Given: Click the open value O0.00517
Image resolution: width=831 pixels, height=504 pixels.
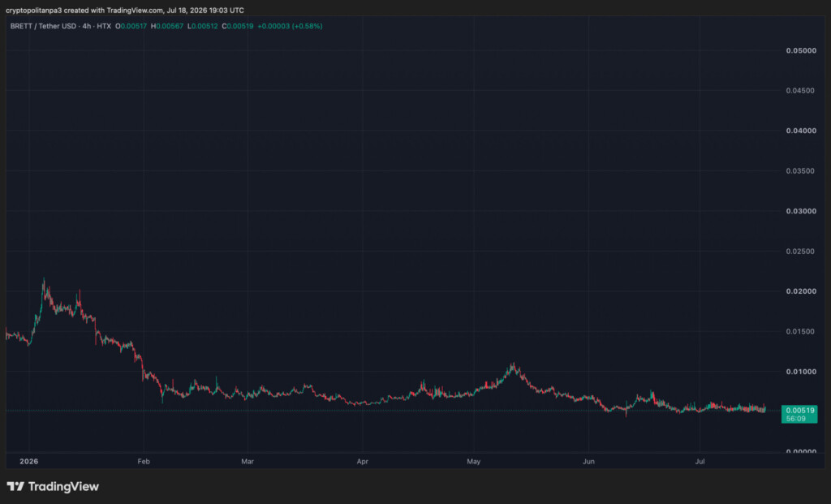Looking at the screenshot, I should pos(131,26).
